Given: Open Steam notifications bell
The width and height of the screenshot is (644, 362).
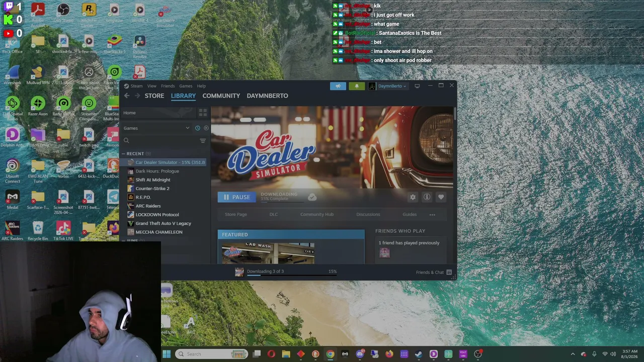Looking at the screenshot, I should pyautogui.click(x=357, y=86).
